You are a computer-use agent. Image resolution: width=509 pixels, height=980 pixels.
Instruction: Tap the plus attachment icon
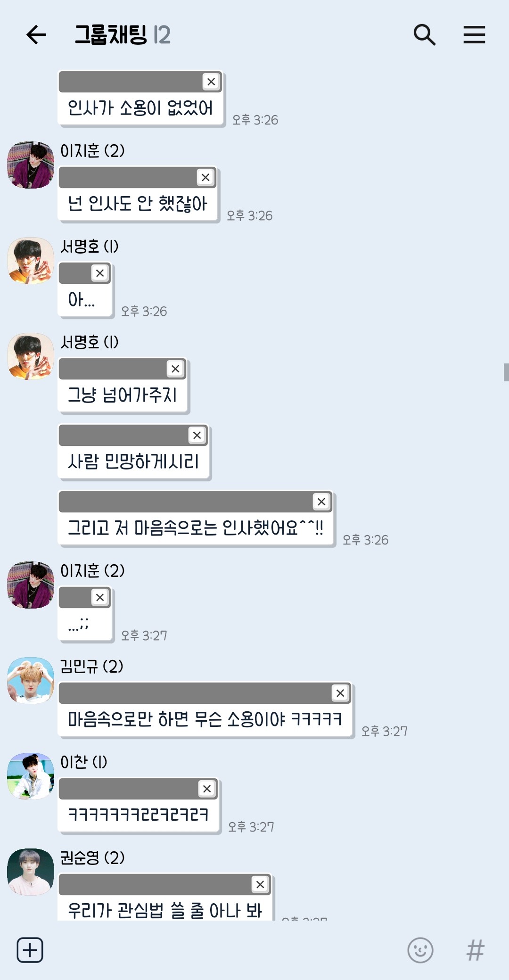click(x=30, y=950)
